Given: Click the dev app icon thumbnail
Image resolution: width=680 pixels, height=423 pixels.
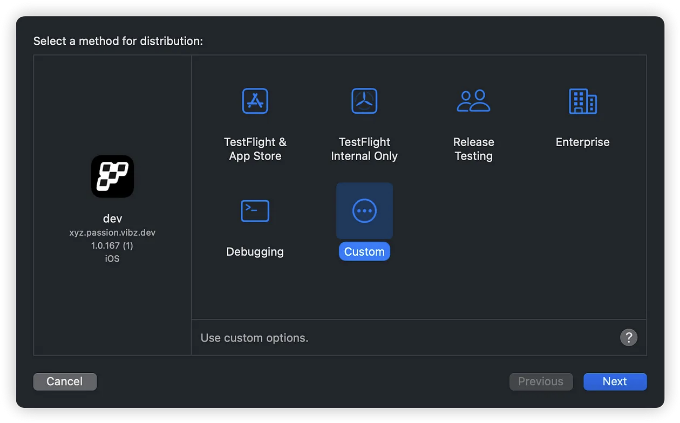Looking at the screenshot, I should 112,177.
